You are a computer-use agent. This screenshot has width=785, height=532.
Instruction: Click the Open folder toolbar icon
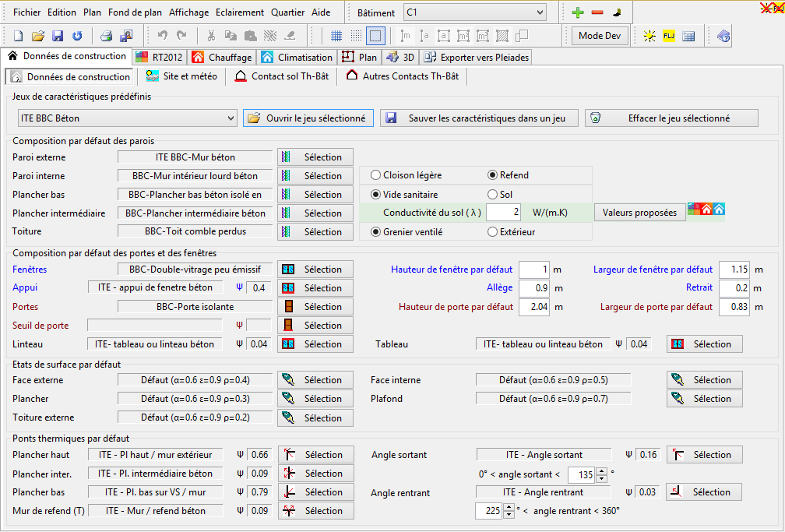pos(38,36)
